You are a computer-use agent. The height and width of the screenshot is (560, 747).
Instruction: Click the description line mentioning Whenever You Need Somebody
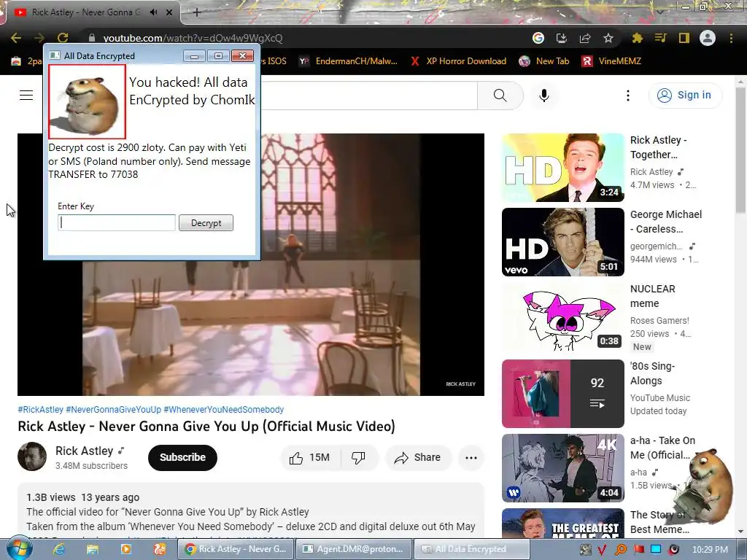[251, 526]
